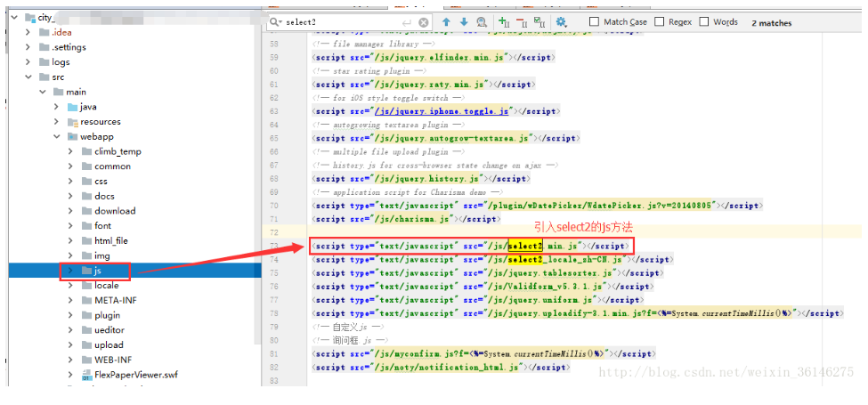Enable the Match Case checkbox
Screen dimensions: 868x405
[594, 21]
